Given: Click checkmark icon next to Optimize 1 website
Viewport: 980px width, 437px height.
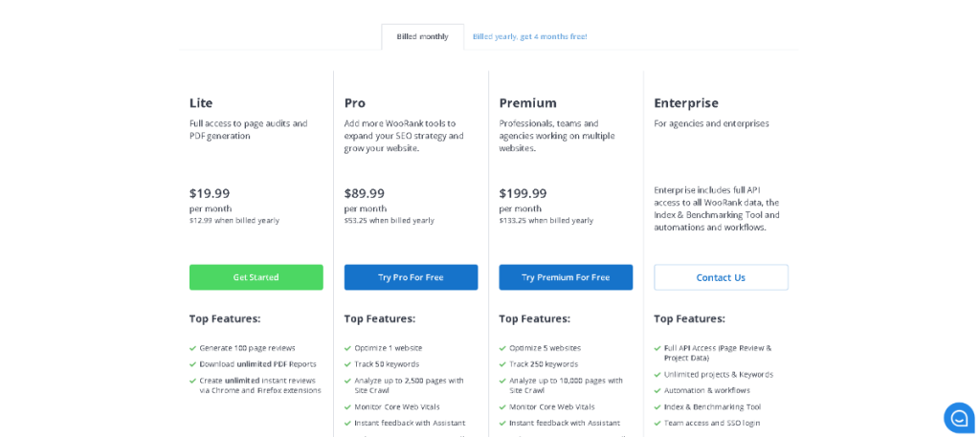Looking at the screenshot, I should pos(348,348).
